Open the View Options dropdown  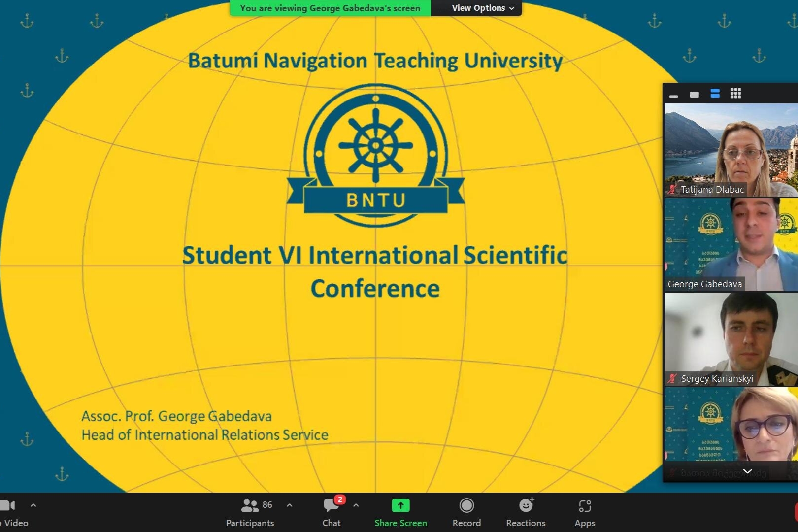coord(483,8)
